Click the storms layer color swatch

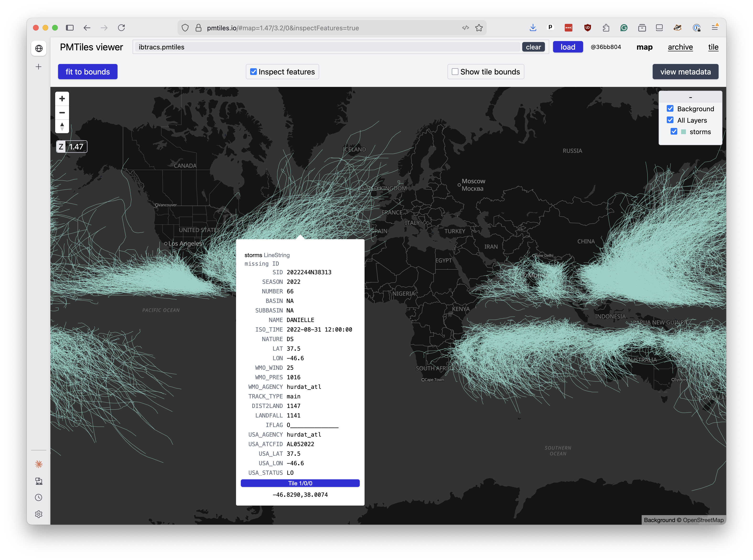click(683, 132)
